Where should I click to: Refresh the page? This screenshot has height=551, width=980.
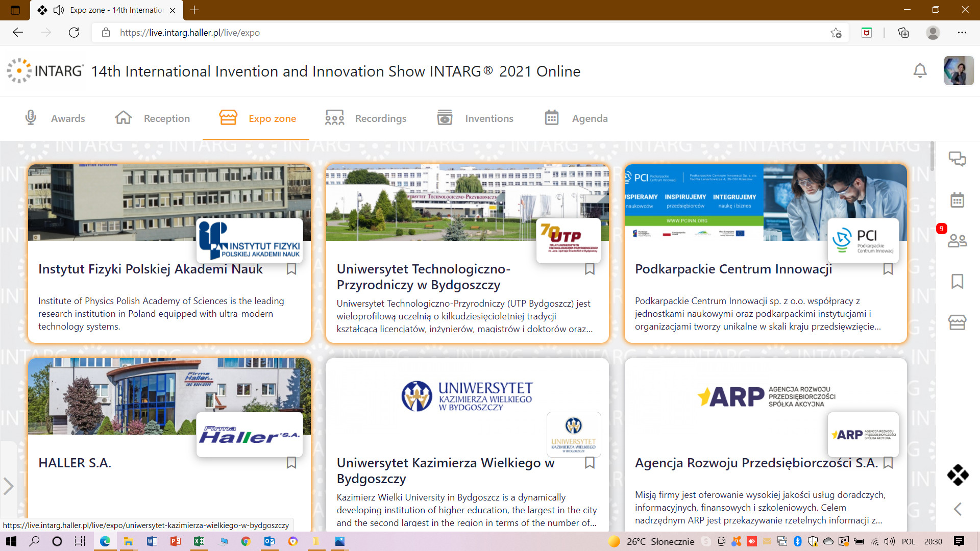[74, 33]
